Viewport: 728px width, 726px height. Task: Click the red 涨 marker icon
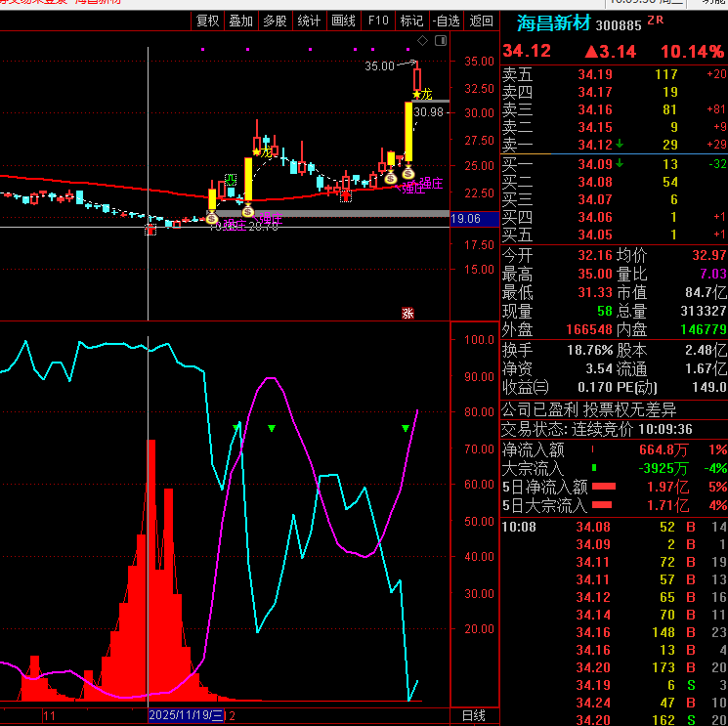407,313
